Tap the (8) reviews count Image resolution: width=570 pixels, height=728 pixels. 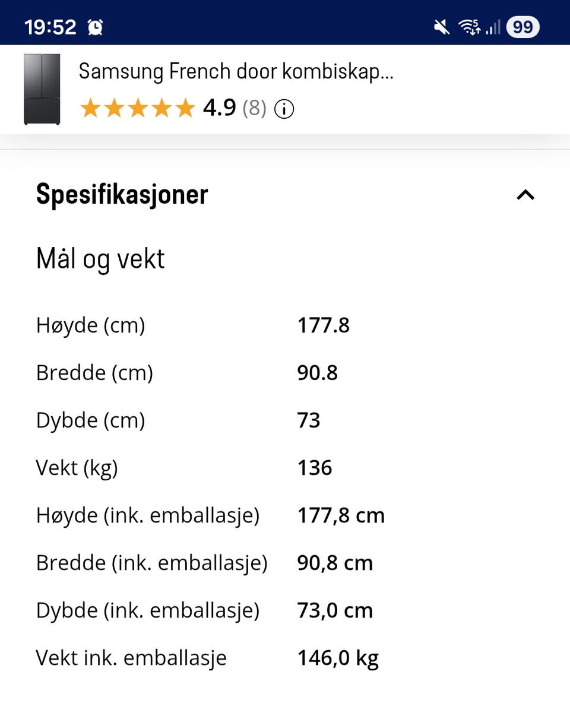[254, 109]
